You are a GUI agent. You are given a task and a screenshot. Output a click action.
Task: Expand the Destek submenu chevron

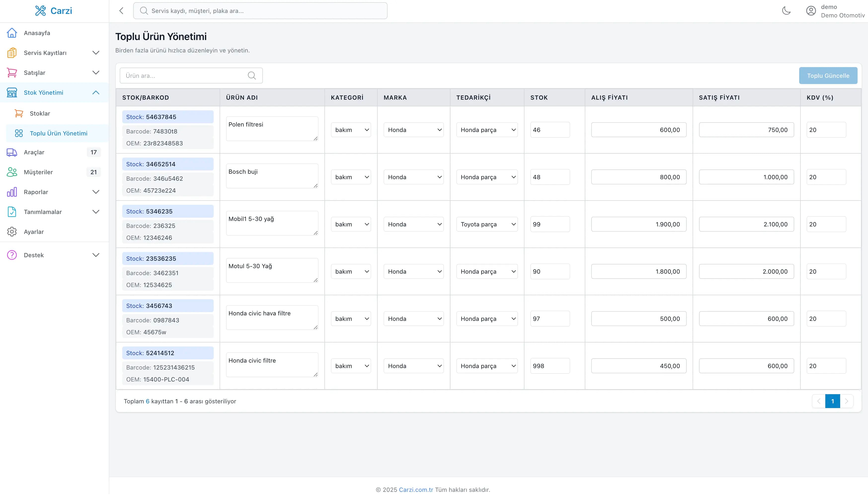pos(96,255)
